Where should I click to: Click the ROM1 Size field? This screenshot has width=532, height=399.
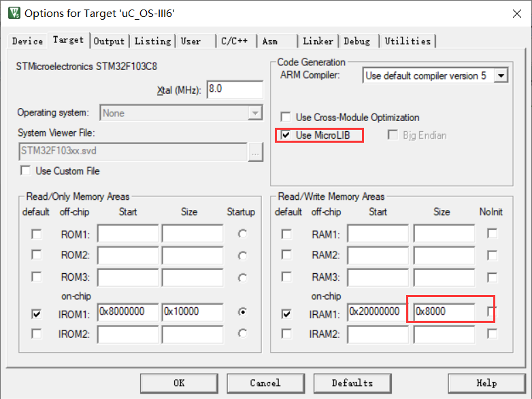pyautogui.click(x=193, y=233)
